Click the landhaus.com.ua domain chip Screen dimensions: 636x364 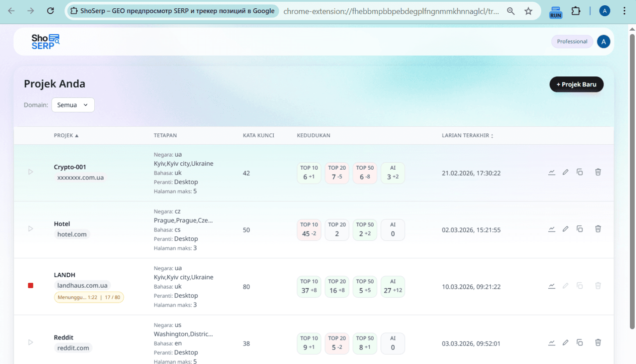(x=82, y=285)
